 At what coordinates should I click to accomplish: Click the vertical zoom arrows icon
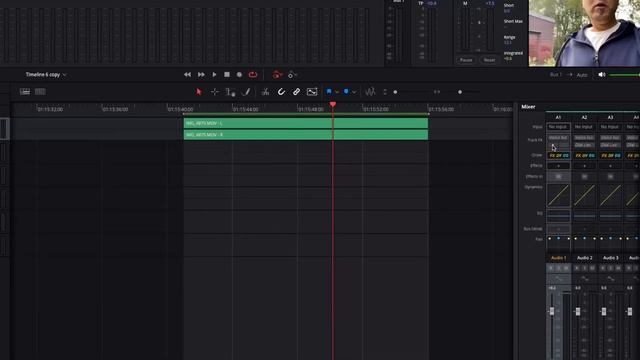tap(384, 92)
